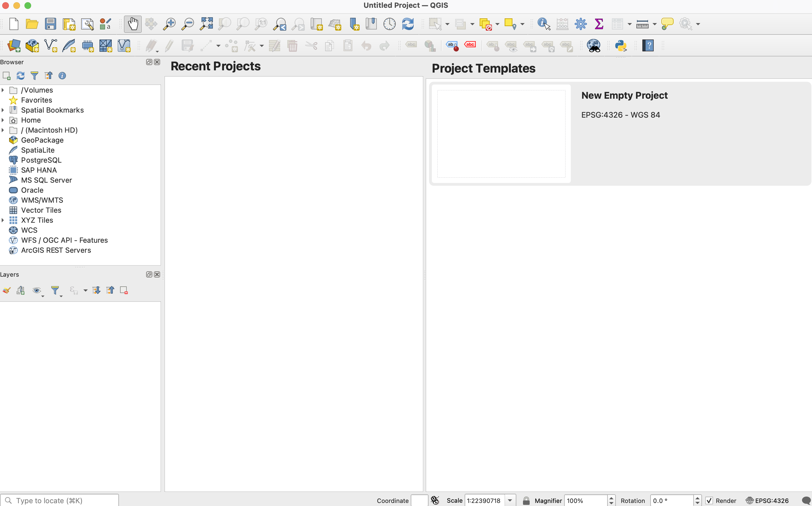The width and height of the screenshot is (812, 506).
Task: Refresh the Browser panel tree
Action: click(20, 76)
